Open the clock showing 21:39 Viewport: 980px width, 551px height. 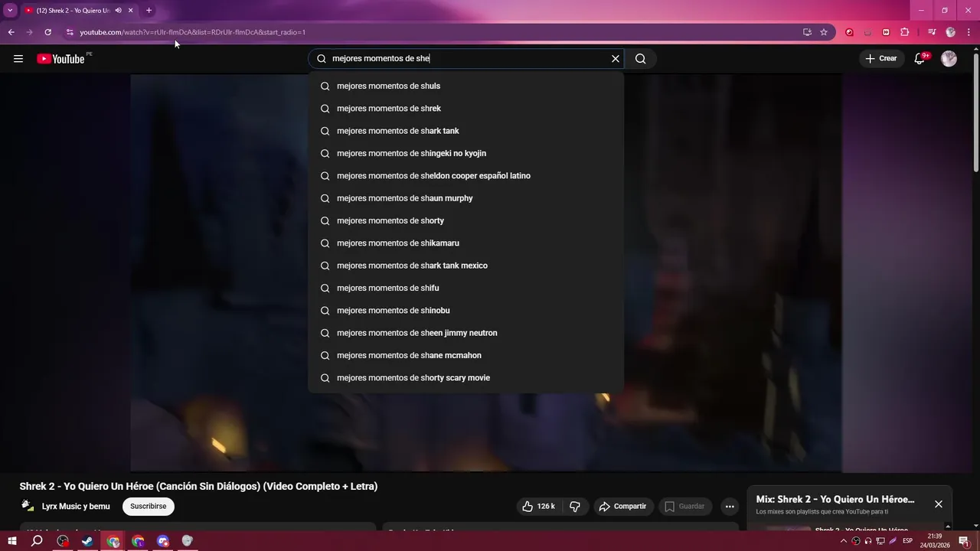[x=935, y=541]
